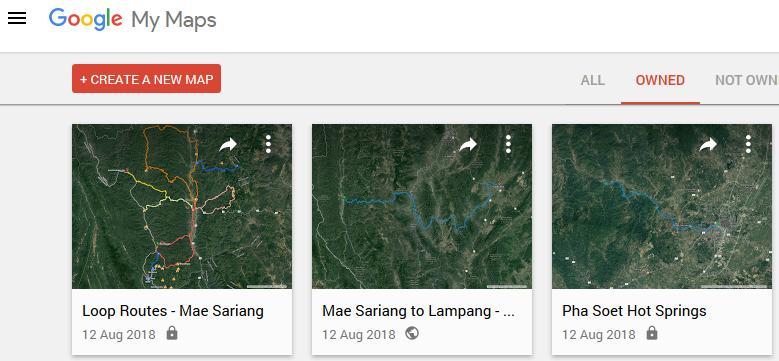779x361 pixels.
Task: Click the public globe icon under Mae Sariang to Lampang
Action: pyautogui.click(x=412, y=333)
